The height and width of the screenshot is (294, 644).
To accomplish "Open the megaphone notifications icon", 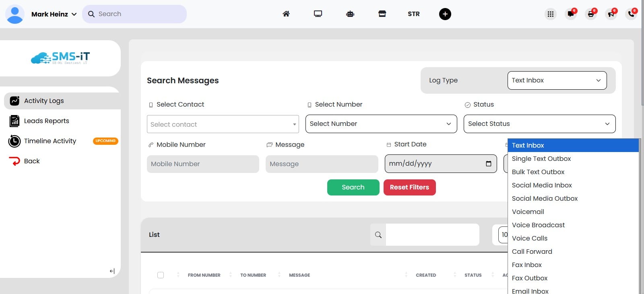I will click(611, 14).
